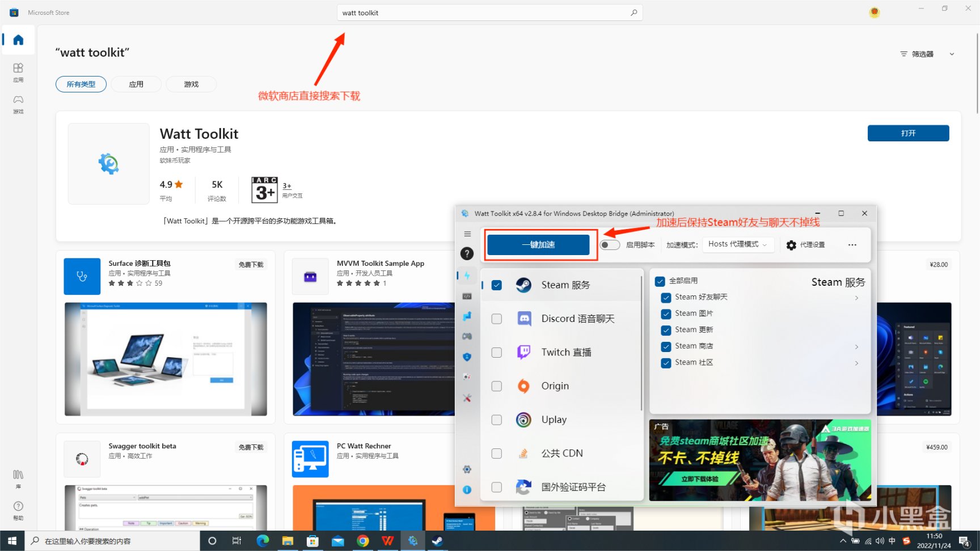Show hidden system tray icons

point(843,541)
